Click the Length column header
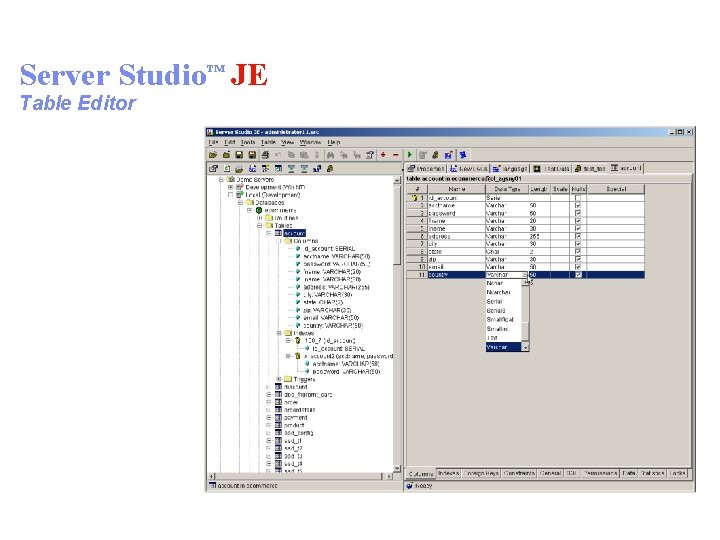The width and height of the screenshot is (720, 540). [538, 189]
